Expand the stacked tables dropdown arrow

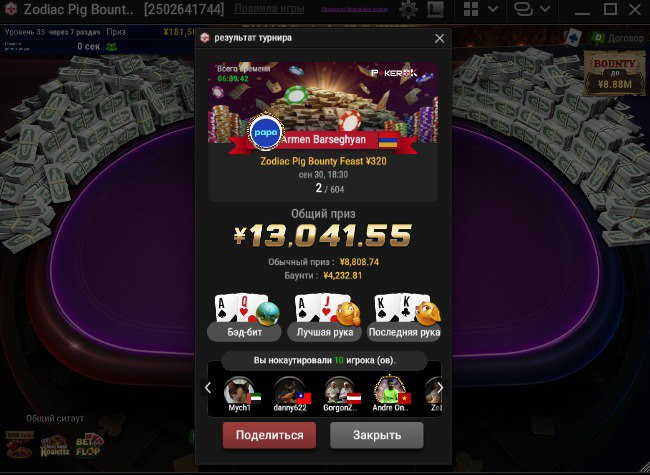tap(545, 9)
